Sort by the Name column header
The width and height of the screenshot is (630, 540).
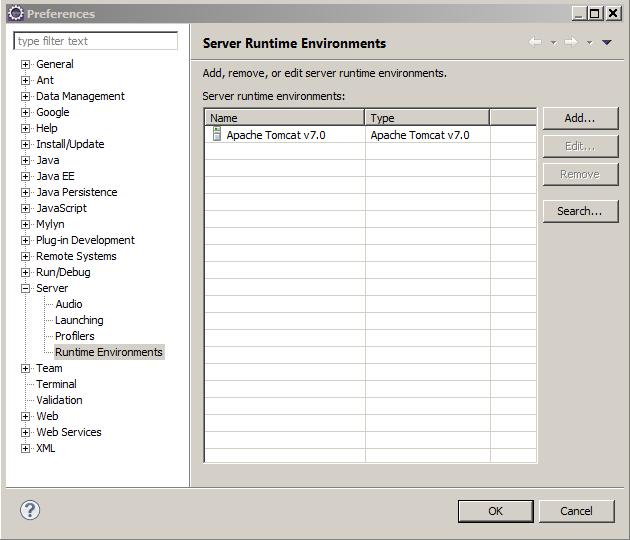click(285, 118)
